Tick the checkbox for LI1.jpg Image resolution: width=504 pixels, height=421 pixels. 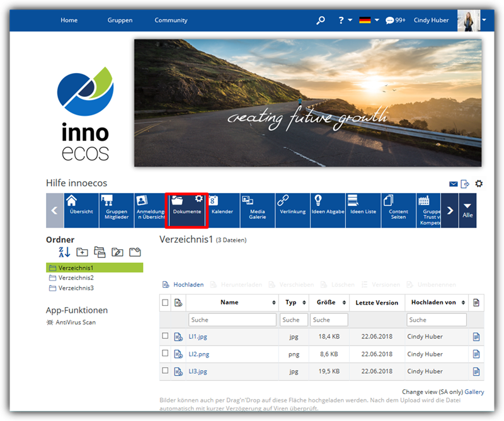click(165, 336)
